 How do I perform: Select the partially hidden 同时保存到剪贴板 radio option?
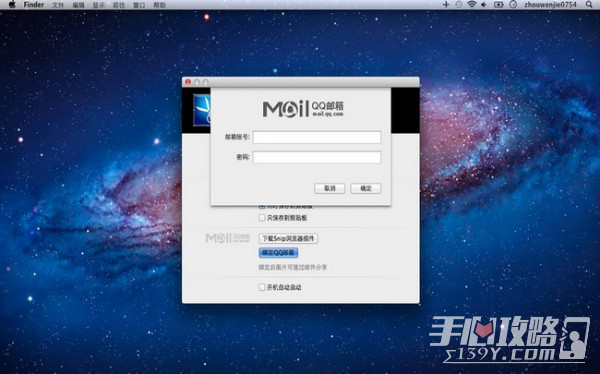(x=262, y=207)
